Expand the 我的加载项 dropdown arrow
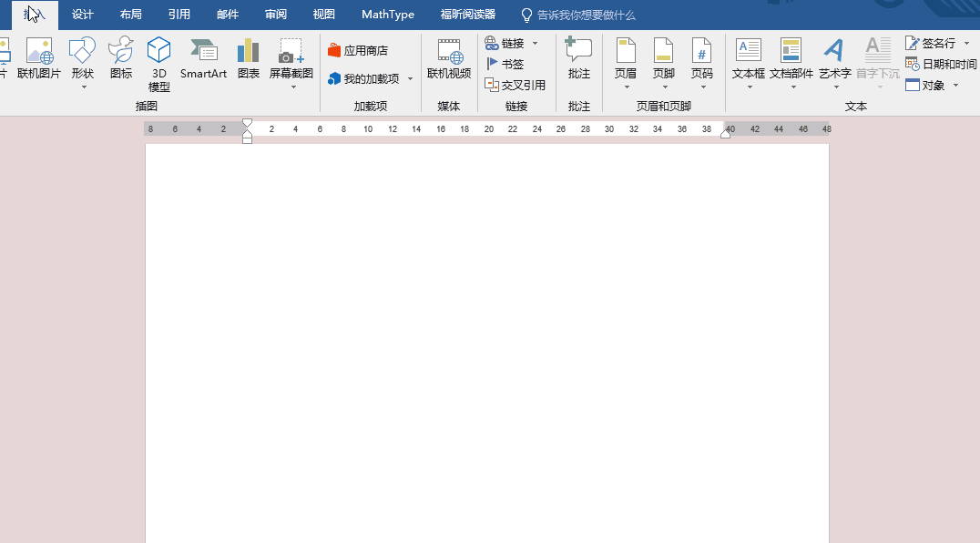The width and height of the screenshot is (980, 543). 410,78
